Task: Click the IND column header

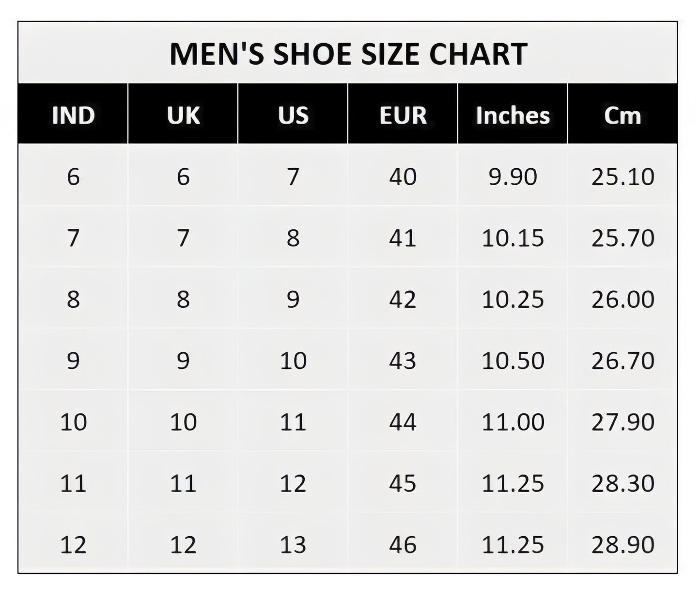Action: point(73,115)
